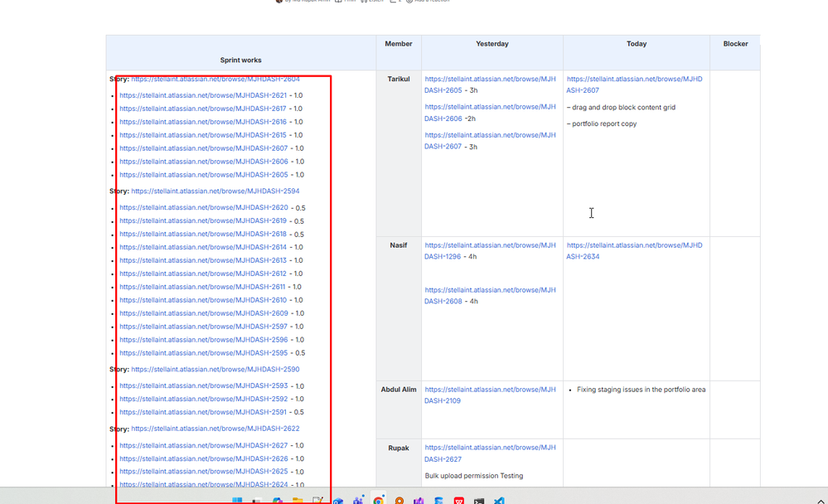Open Nasif's Yesterday link DASH-1296

pyautogui.click(x=490, y=251)
